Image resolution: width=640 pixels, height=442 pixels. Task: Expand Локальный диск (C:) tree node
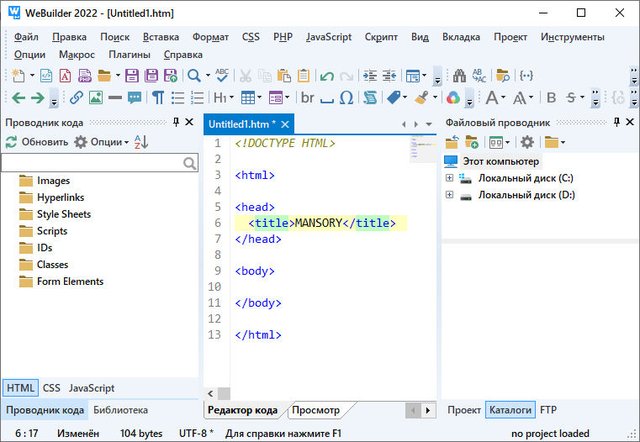click(x=450, y=178)
